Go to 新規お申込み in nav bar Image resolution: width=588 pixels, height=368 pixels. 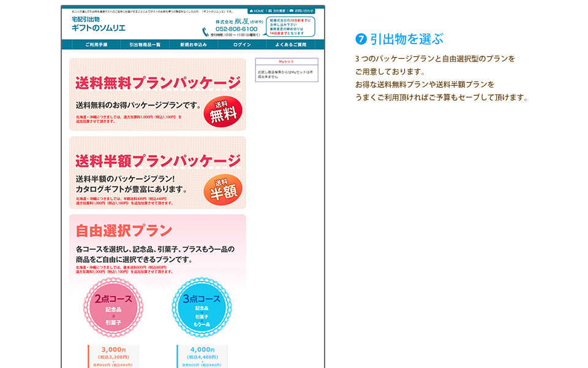(x=194, y=45)
